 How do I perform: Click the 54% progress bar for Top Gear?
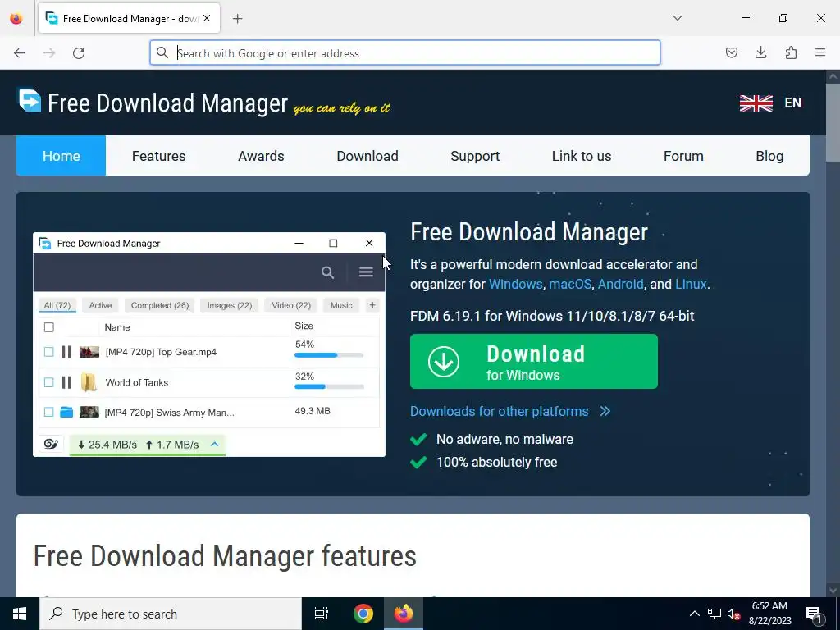[x=329, y=355]
